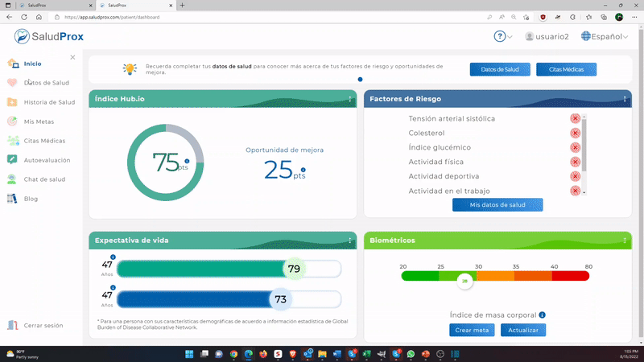Click red X beside Actividad física

[575, 162]
